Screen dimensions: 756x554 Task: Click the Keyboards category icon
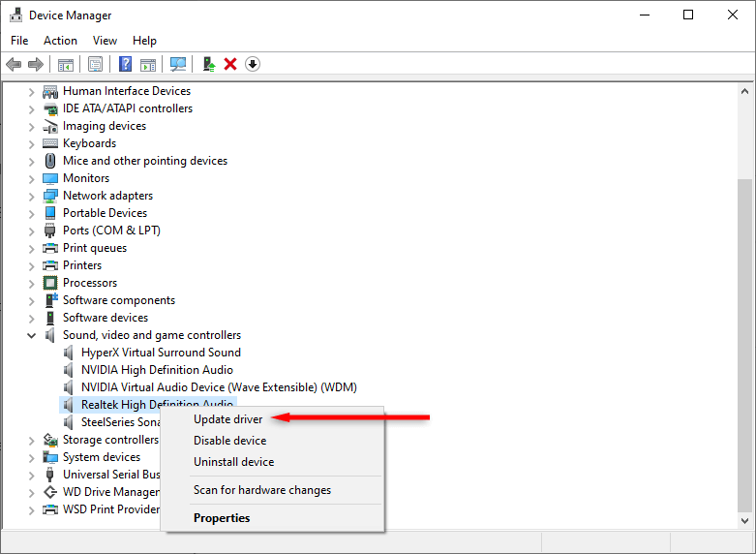point(50,143)
